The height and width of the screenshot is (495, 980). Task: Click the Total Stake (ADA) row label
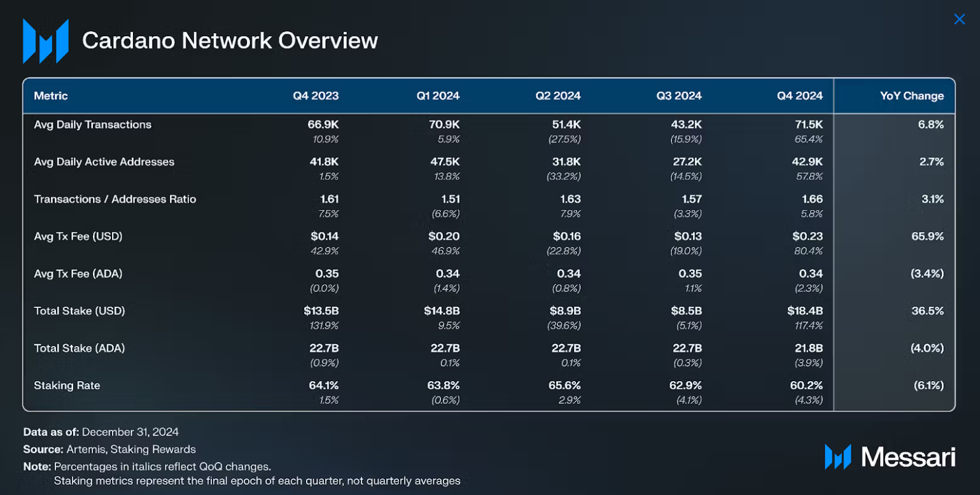click(80, 349)
